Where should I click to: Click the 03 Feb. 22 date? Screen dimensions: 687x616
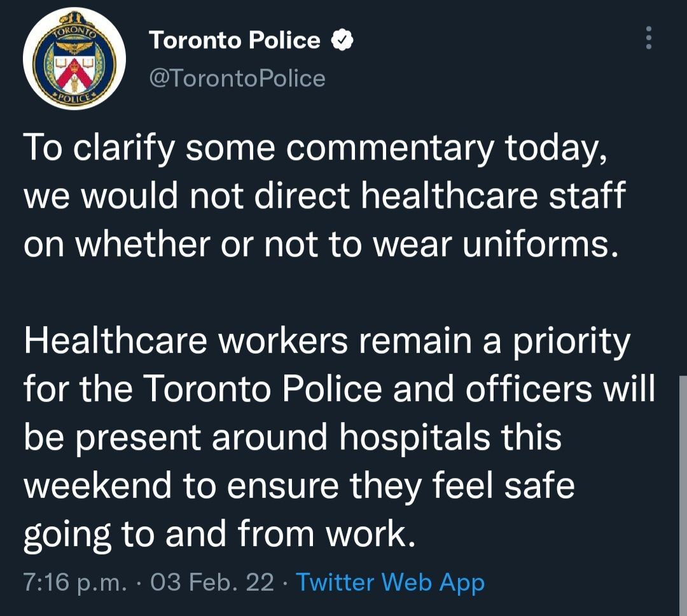click(x=212, y=582)
